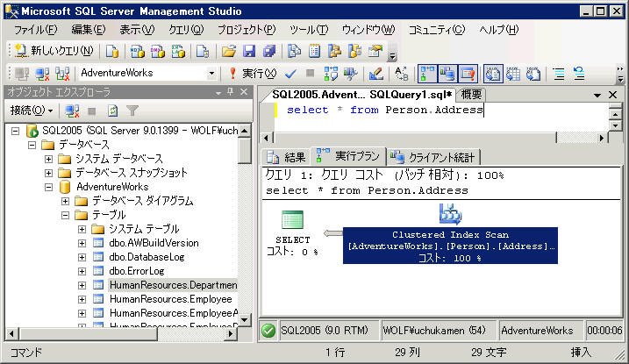Switch to the クライアント統計 tab
629x364 pixels.
(x=432, y=157)
